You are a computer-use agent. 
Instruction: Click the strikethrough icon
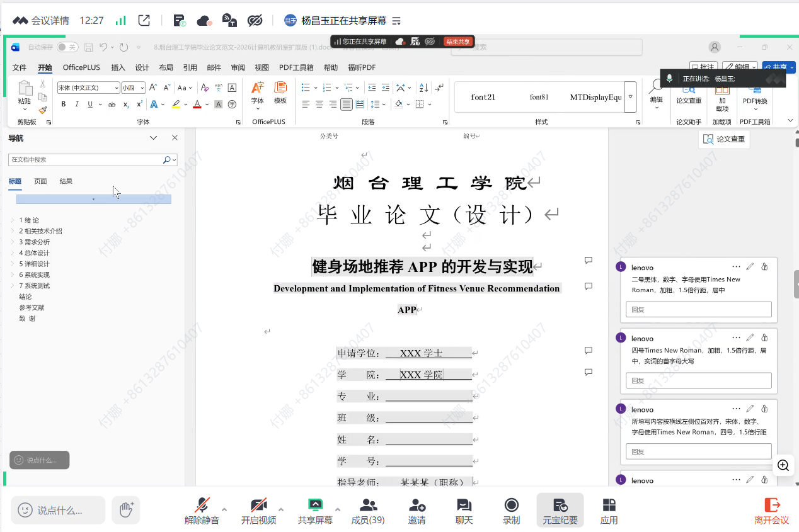112,104
